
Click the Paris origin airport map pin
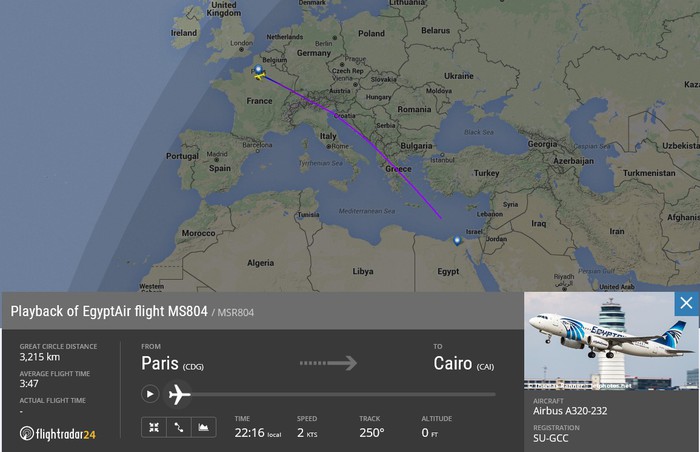[x=258, y=70]
